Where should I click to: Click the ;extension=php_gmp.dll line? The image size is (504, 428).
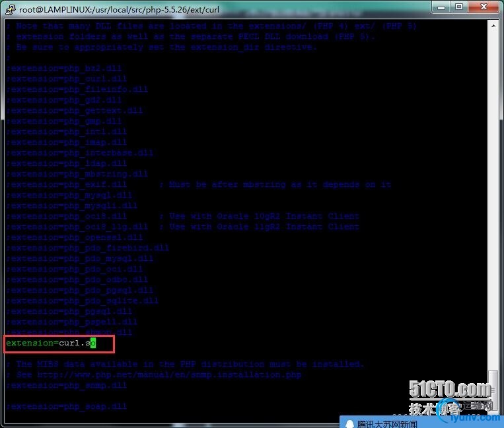(63, 121)
